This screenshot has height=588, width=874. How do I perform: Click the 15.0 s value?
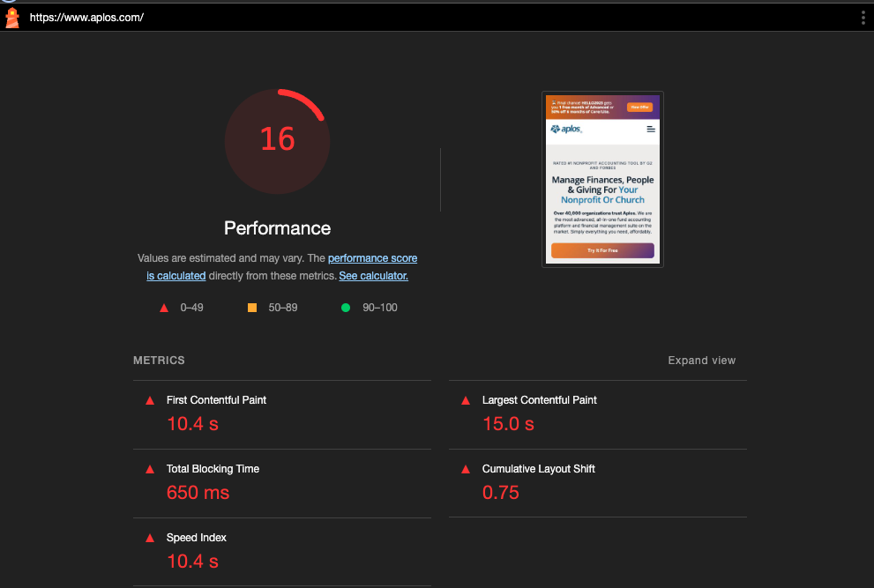(508, 424)
